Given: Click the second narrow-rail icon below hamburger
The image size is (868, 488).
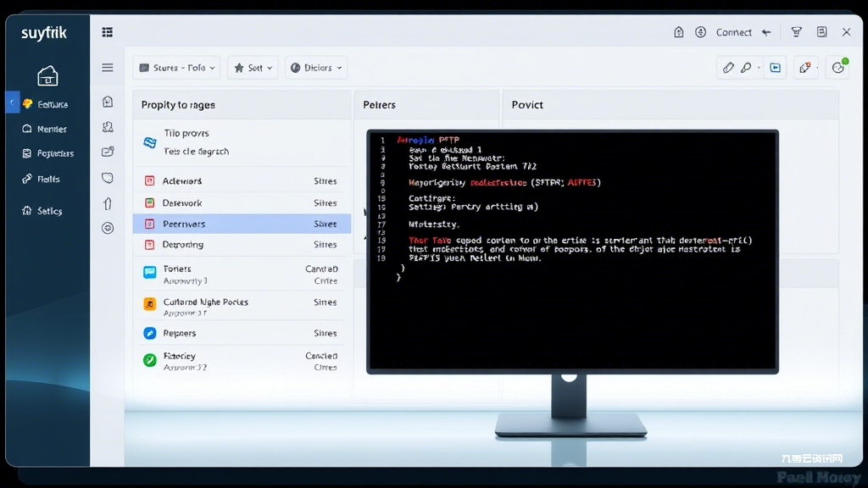Looking at the screenshot, I should coord(108,127).
